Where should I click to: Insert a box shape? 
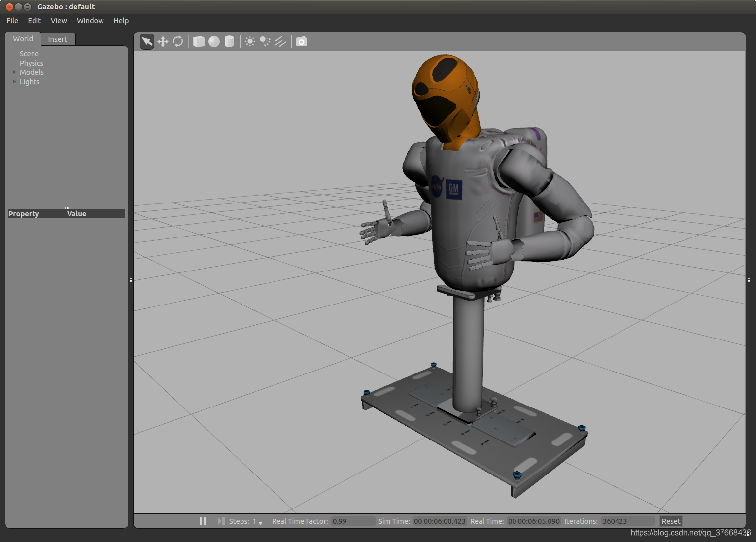tap(199, 42)
